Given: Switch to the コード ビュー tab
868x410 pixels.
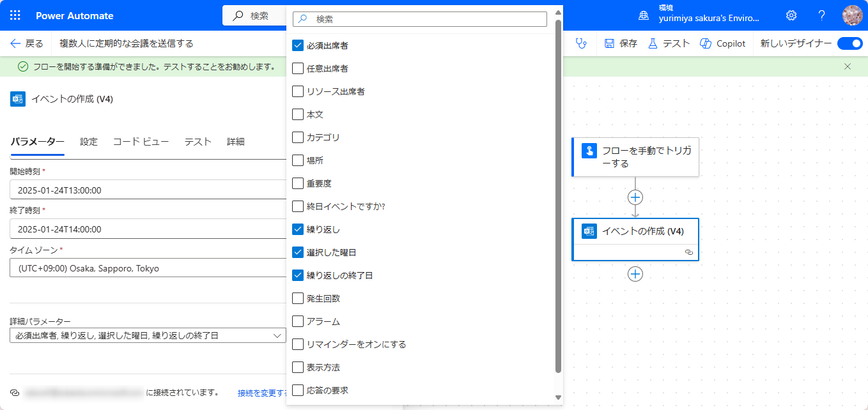Looking at the screenshot, I should (x=141, y=142).
